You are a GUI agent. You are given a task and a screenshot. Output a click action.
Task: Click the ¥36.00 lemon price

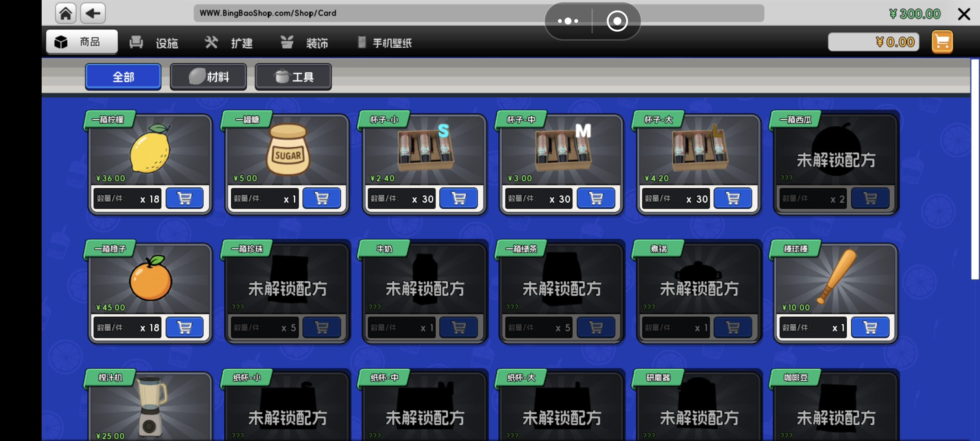point(110,178)
